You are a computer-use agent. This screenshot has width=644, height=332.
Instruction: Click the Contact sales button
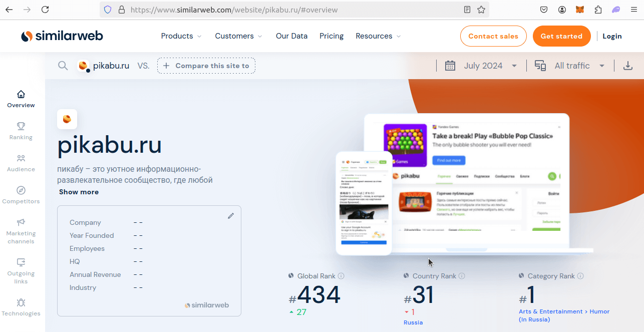tap(493, 36)
